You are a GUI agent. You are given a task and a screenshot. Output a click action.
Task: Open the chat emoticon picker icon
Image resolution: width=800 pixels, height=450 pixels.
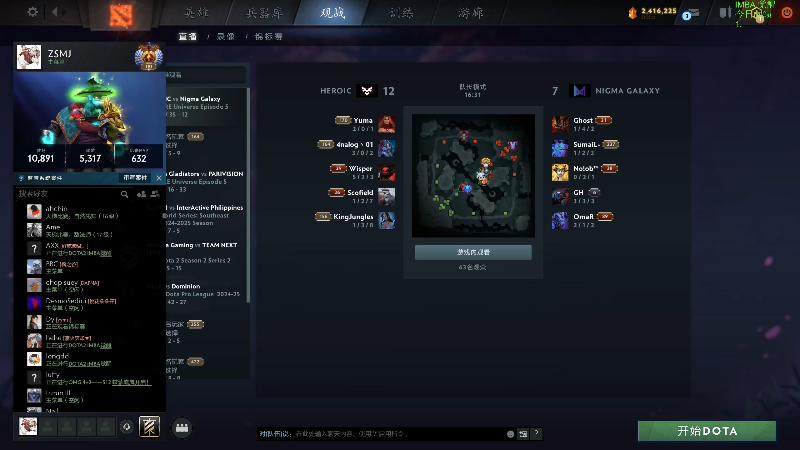coord(510,434)
